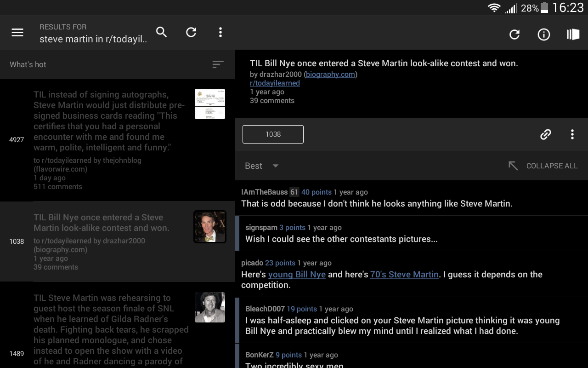Open post options overflow menu
Image resolution: width=588 pixels, height=368 pixels.
[x=572, y=134]
